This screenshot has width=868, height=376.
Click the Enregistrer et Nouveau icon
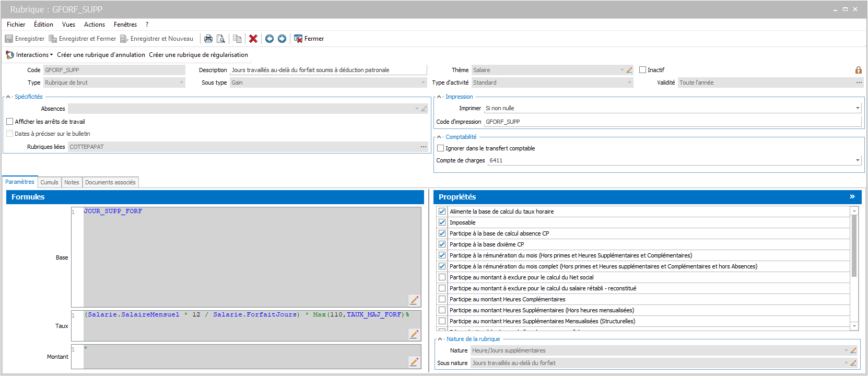[x=124, y=39]
